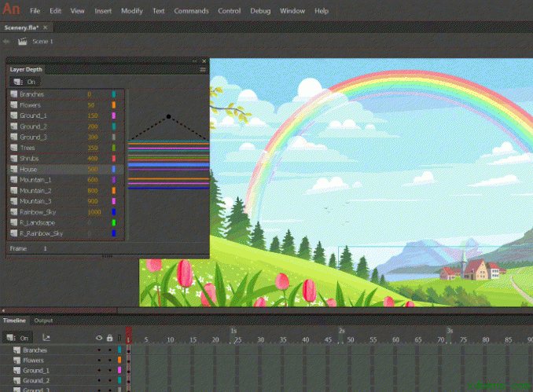Click the horizontal stage scrollbar
This screenshot has height=392, width=533.
point(60,310)
